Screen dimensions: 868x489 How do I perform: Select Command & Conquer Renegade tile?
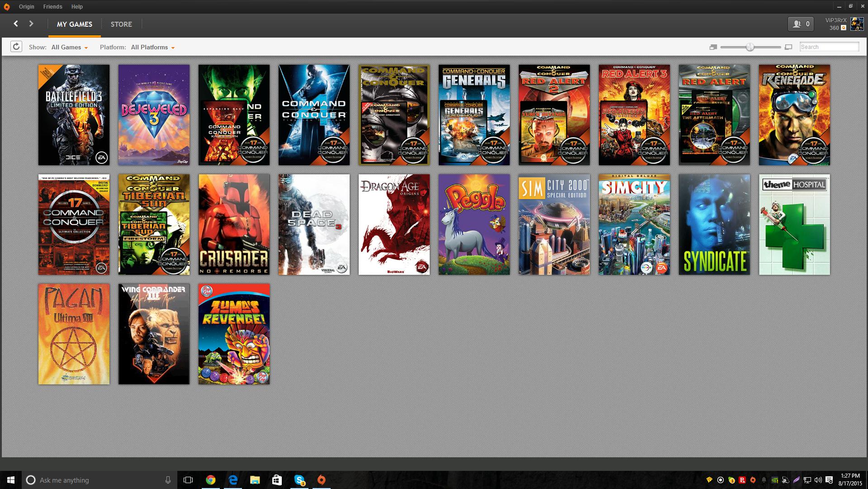[x=794, y=115]
